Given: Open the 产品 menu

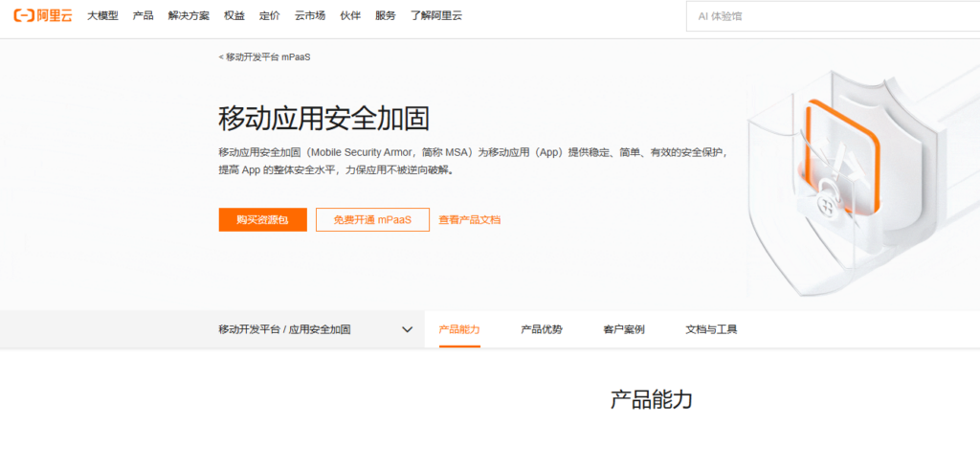Looking at the screenshot, I should [x=144, y=16].
